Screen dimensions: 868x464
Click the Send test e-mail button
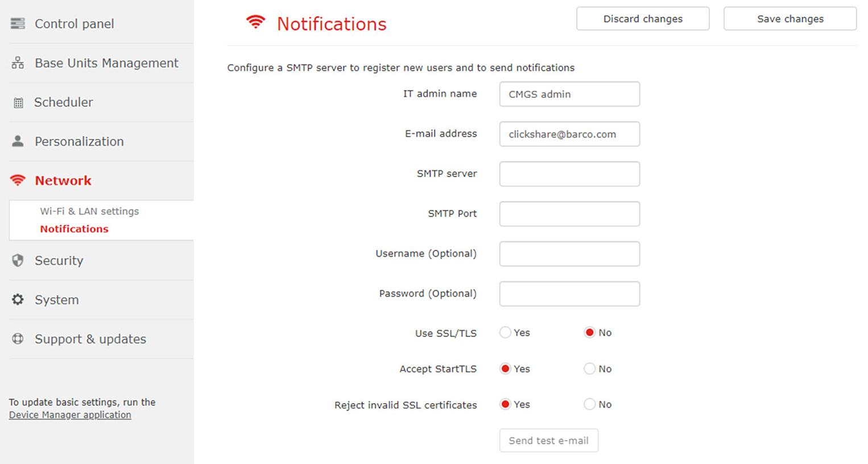click(549, 441)
